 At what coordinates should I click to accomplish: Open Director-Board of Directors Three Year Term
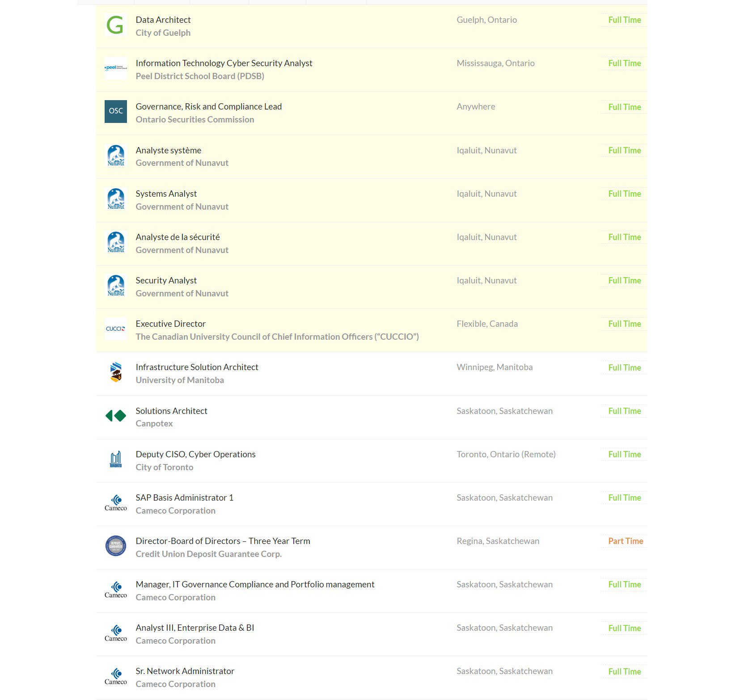coord(223,541)
